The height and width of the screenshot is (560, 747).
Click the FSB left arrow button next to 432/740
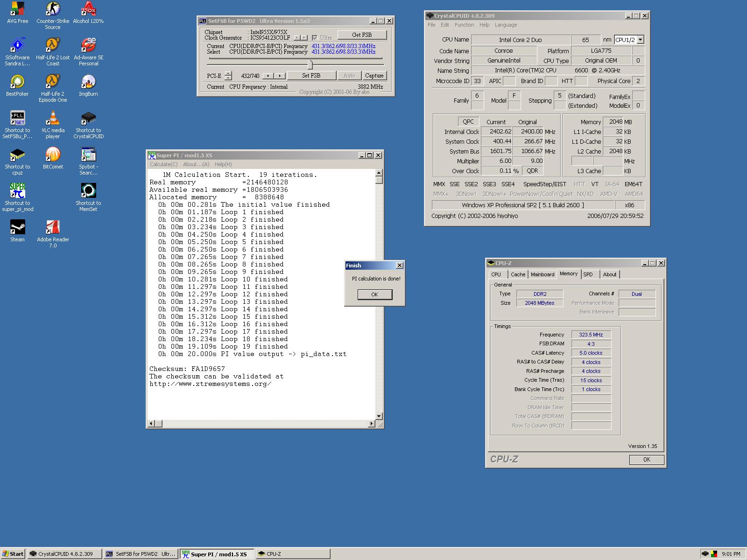click(x=268, y=76)
